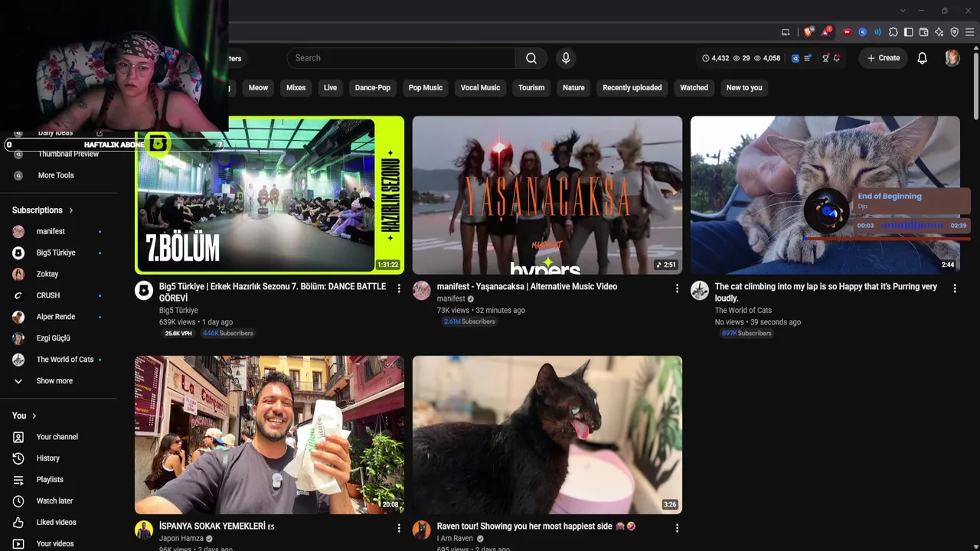Viewport: 980px width, 551px height.
Task: Expand the Subscriptions section chevron
Action: point(71,210)
